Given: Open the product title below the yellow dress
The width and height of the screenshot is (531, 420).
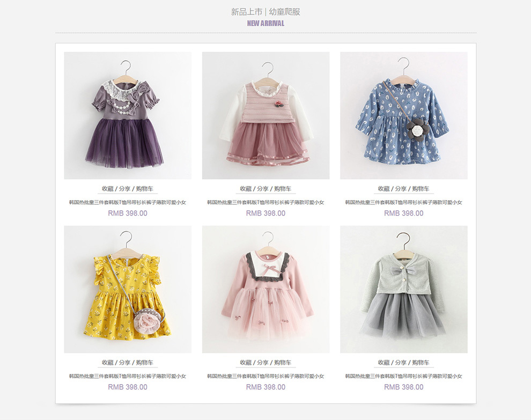Looking at the screenshot, I should tap(128, 376).
